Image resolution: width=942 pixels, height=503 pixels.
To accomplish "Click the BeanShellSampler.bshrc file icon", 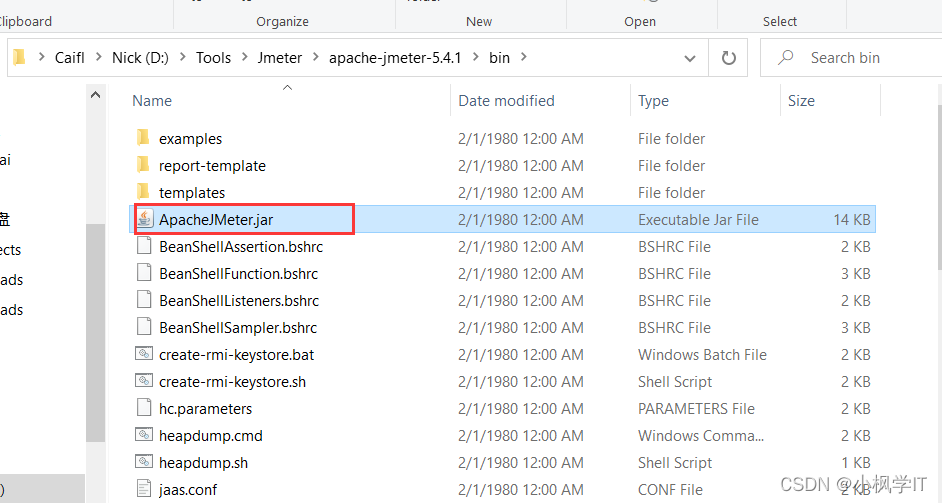I will click(144, 327).
